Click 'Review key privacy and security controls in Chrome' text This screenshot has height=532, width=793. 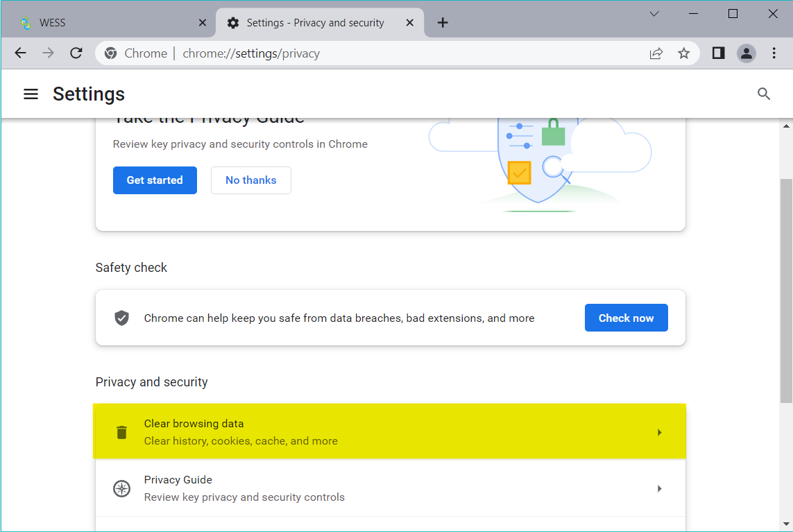[x=240, y=144]
